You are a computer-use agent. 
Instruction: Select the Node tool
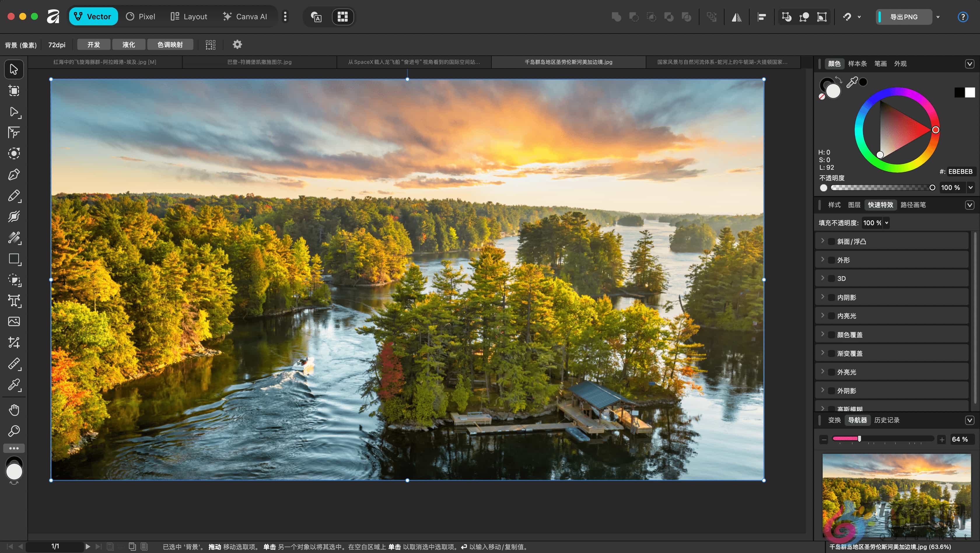14,112
